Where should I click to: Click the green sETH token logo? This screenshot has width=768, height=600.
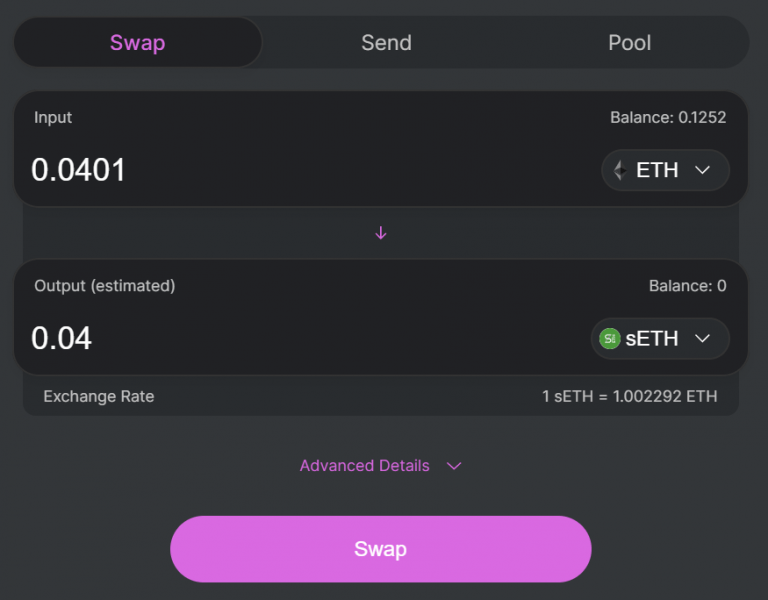(x=609, y=339)
